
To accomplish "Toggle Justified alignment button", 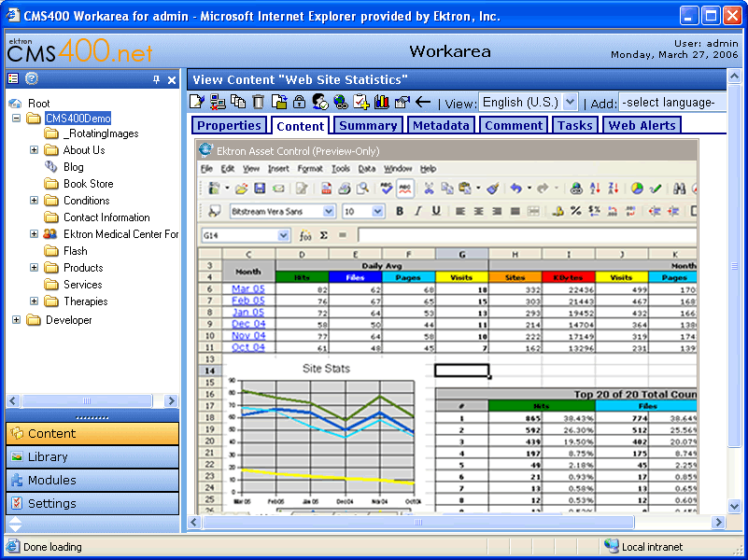I will pos(515,211).
